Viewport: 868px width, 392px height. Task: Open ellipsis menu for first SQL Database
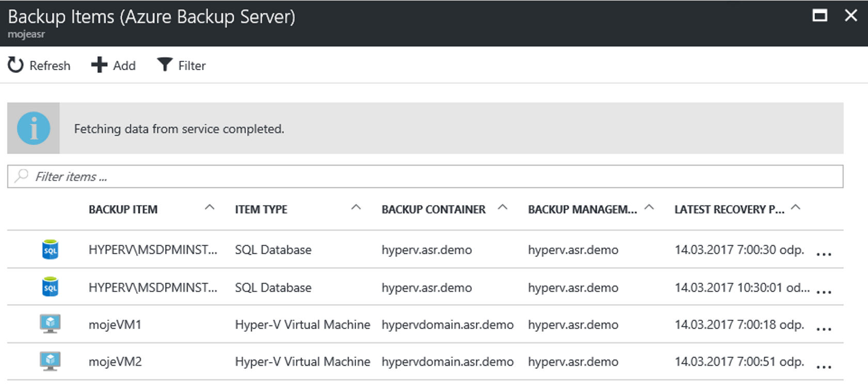coord(824,254)
